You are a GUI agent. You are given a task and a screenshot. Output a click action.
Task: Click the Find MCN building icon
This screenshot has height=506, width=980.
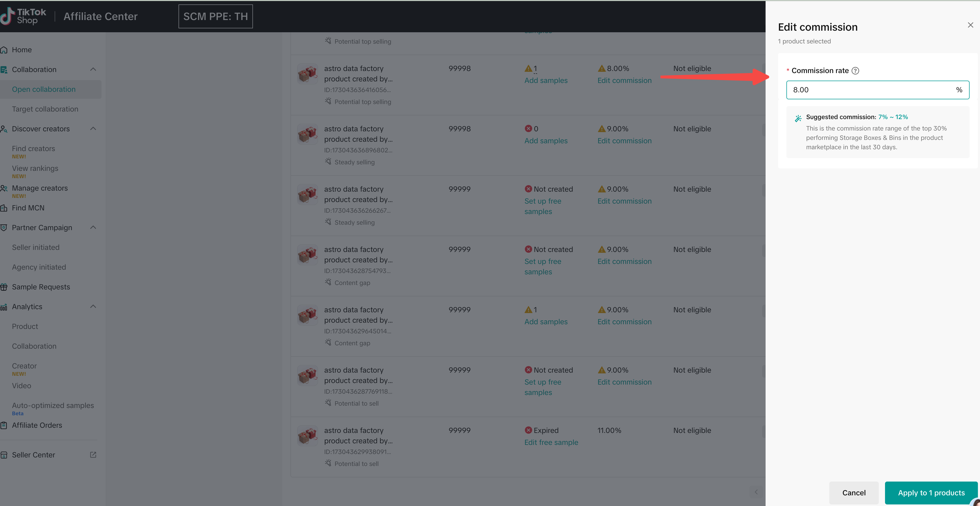tap(4, 208)
